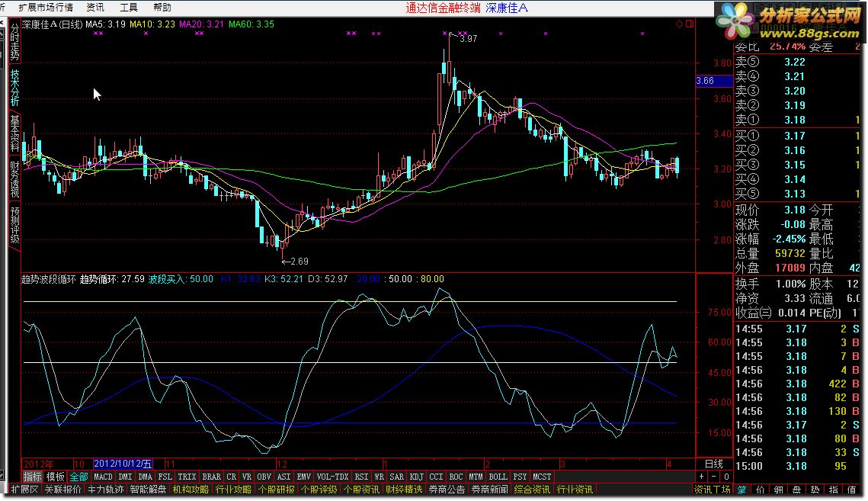
Task: Switch the indicator to DMA
Action: tap(145, 477)
